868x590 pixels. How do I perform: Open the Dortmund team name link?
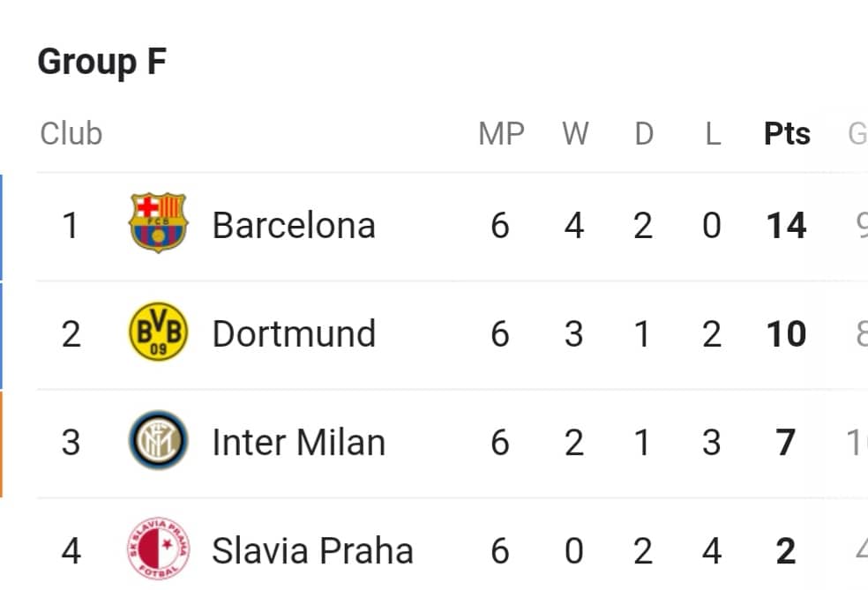click(x=294, y=334)
